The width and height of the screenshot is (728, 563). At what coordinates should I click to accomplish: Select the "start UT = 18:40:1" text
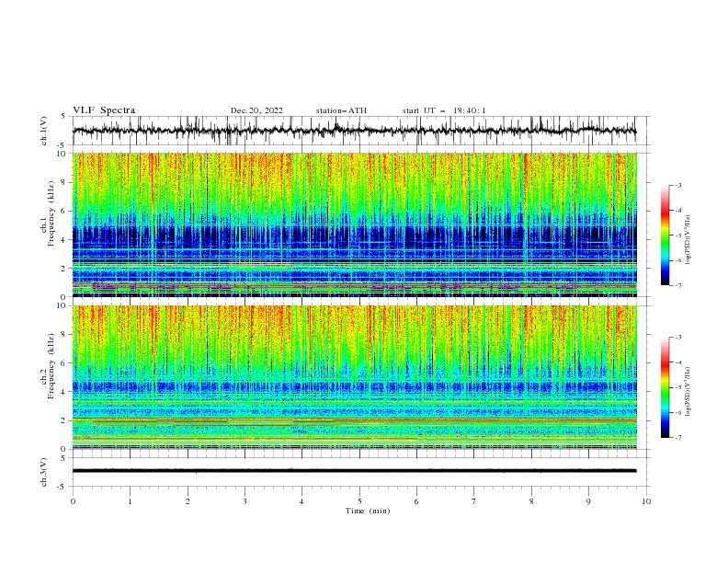point(444,110)
